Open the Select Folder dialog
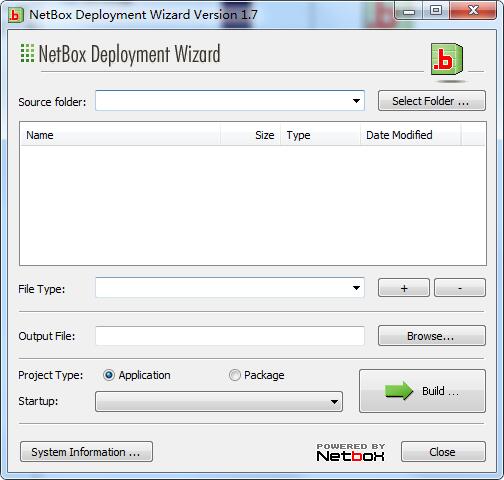Screen dimensions: 504x480 pyautogui.click(x=432, y=101)
